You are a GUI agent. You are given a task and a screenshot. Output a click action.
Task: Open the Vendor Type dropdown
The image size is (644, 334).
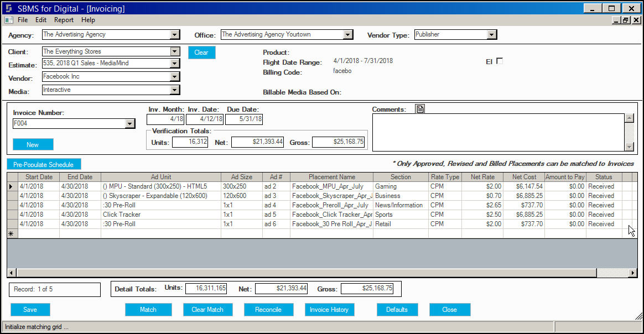[492, 35]
